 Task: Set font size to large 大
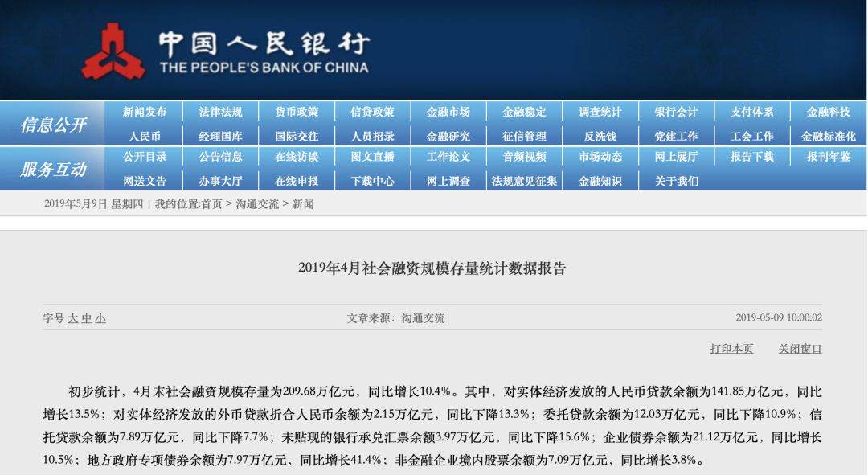pyautogui.click(x=73, y=318)
